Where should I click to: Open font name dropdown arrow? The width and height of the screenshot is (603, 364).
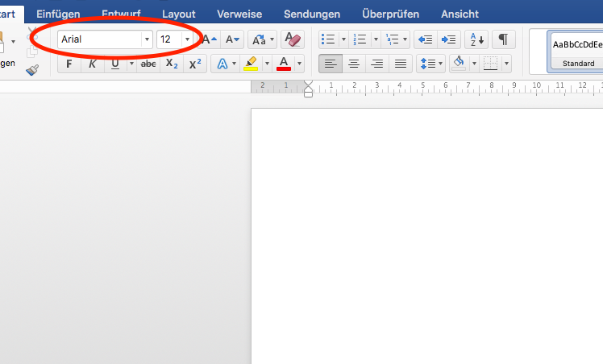click(147, 39)
